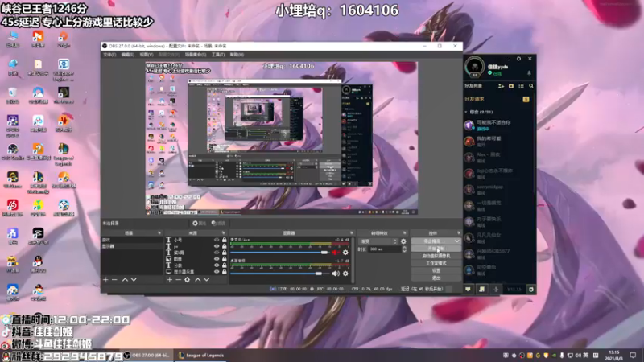Click the 工作室模式 button
Viewport: 644px width, 362px height.
(x=436, y=264)
